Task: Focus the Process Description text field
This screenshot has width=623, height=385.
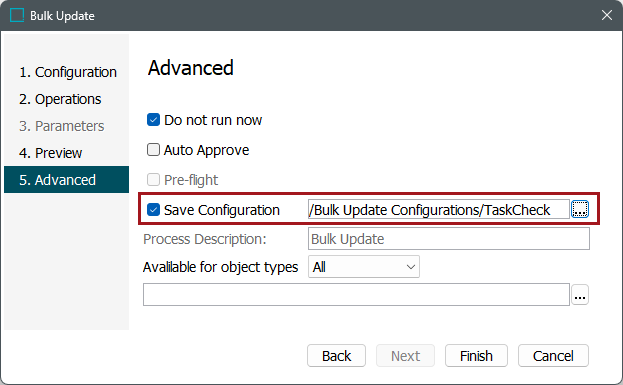Action: [449, 239]
